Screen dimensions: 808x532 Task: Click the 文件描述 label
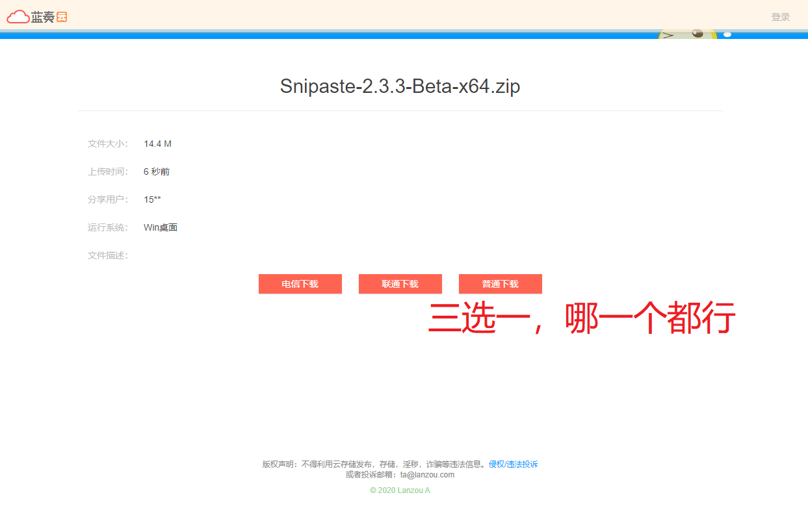(108, 255)
